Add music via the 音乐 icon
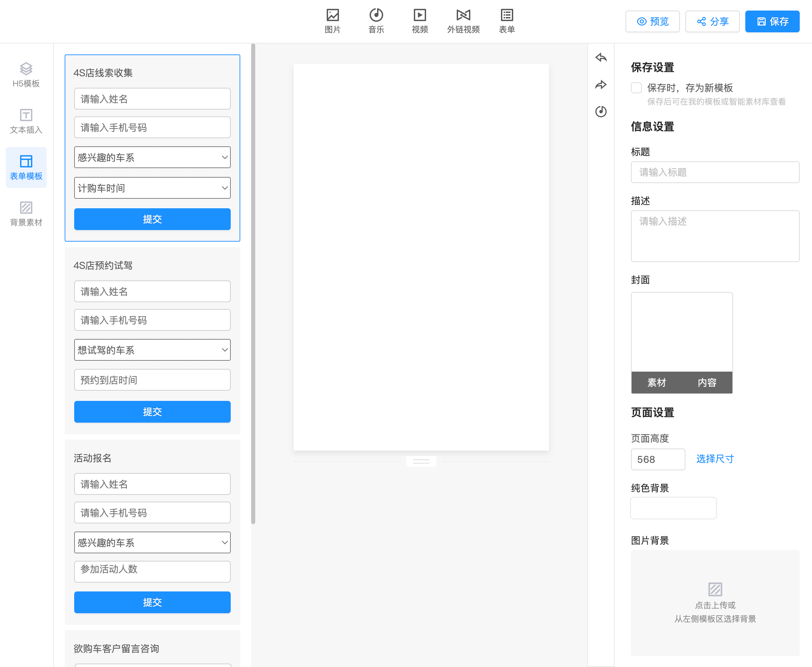Image resolution: width=812 pixels, height=667 pixels. click(376, 21)
